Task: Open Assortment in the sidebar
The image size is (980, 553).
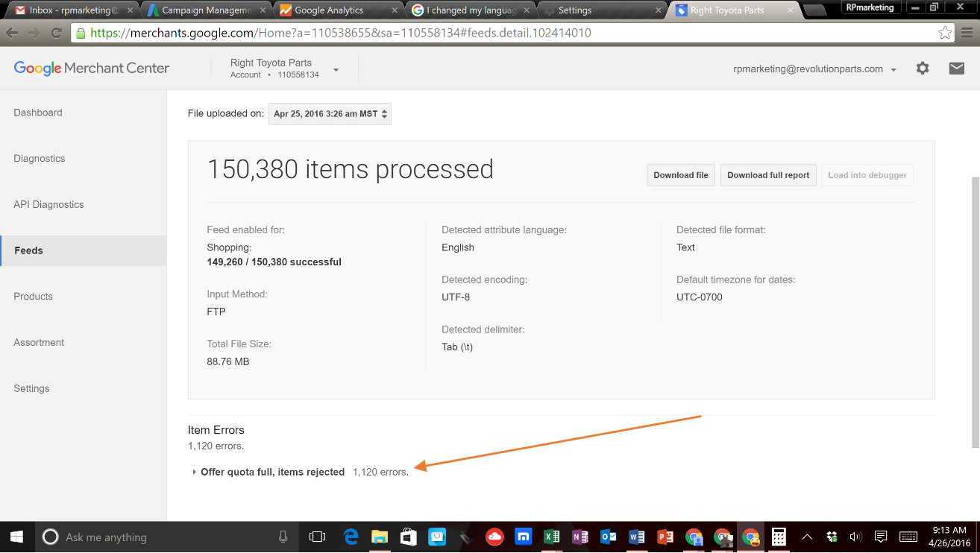Action: coord(39,343)
